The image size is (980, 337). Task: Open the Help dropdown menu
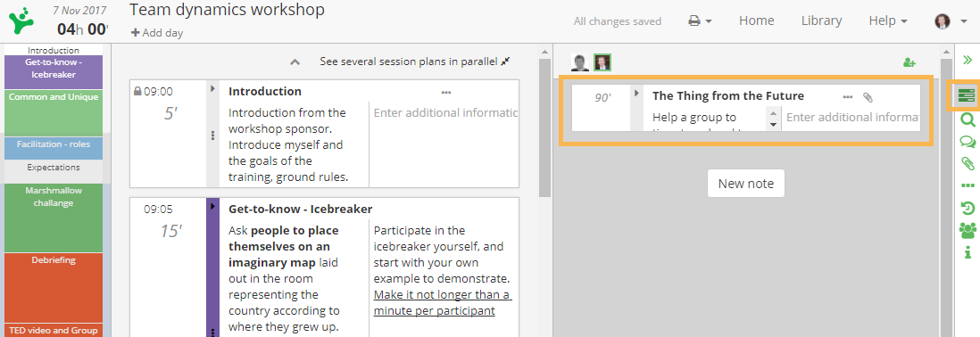pyautogui.click(x=887, y=21)
